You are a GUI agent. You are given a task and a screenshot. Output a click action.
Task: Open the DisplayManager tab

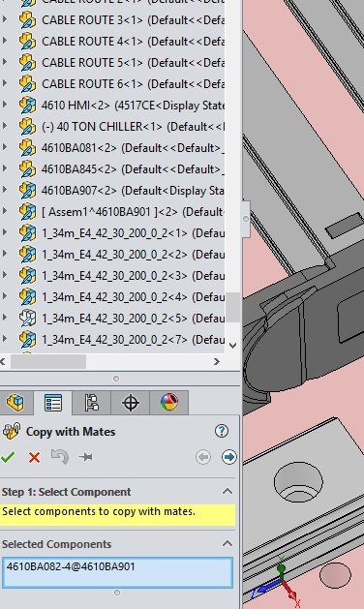[169, 403]
